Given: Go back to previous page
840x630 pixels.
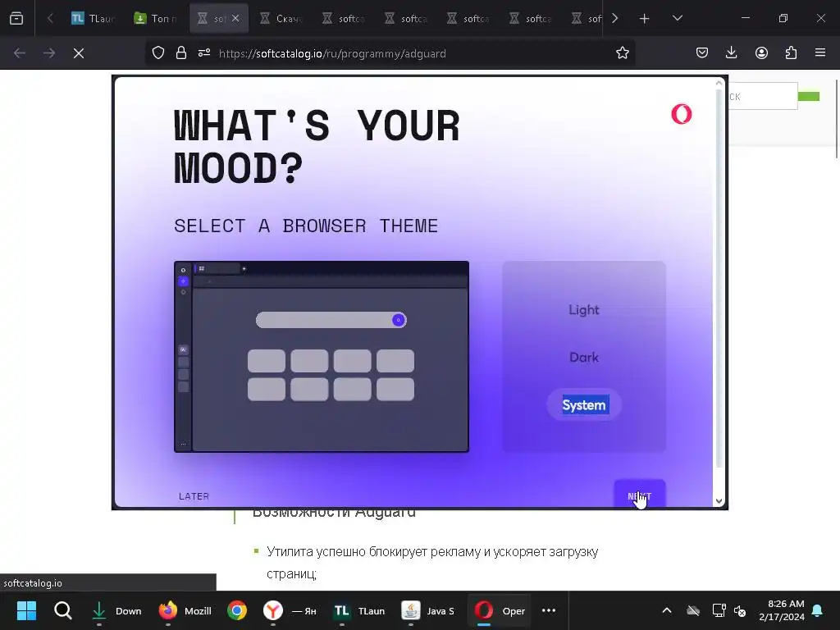Looking at the screenshot, I should 20,53.
